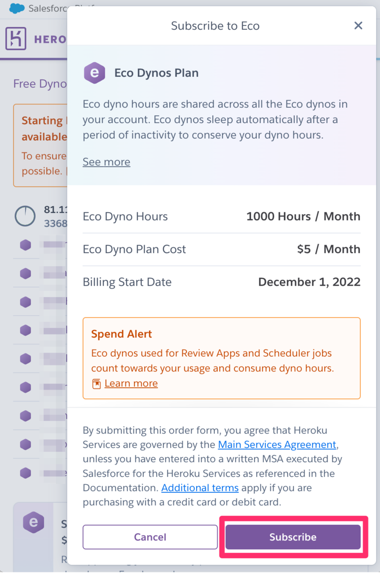
Task: Click the first app hexagon icon in list
Action: click(25, 245)
